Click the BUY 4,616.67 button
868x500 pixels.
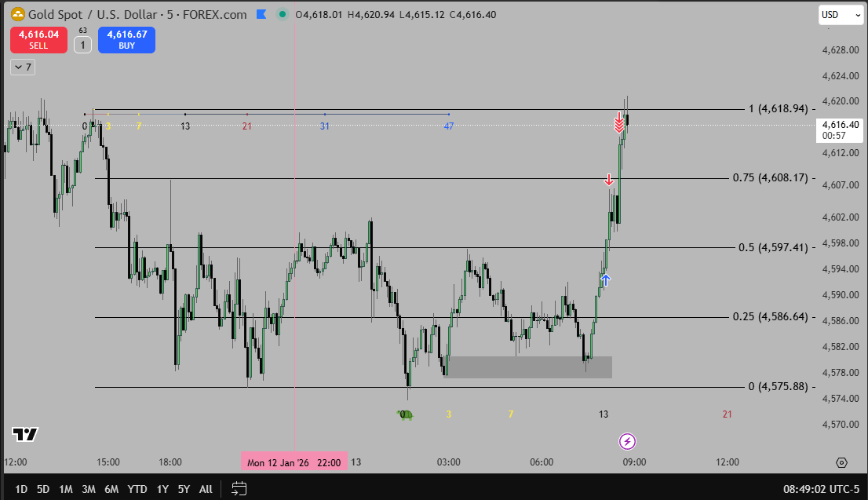(x=127, y=40)
